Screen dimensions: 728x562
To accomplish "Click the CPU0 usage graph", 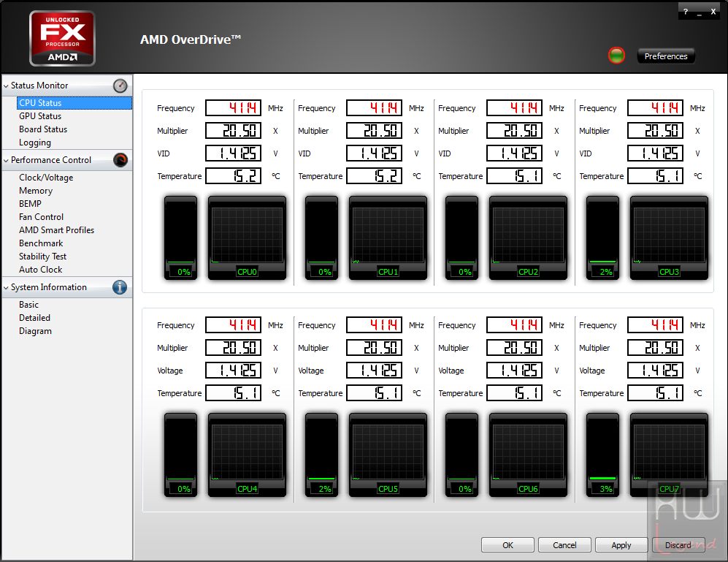I will click(247, 238).
